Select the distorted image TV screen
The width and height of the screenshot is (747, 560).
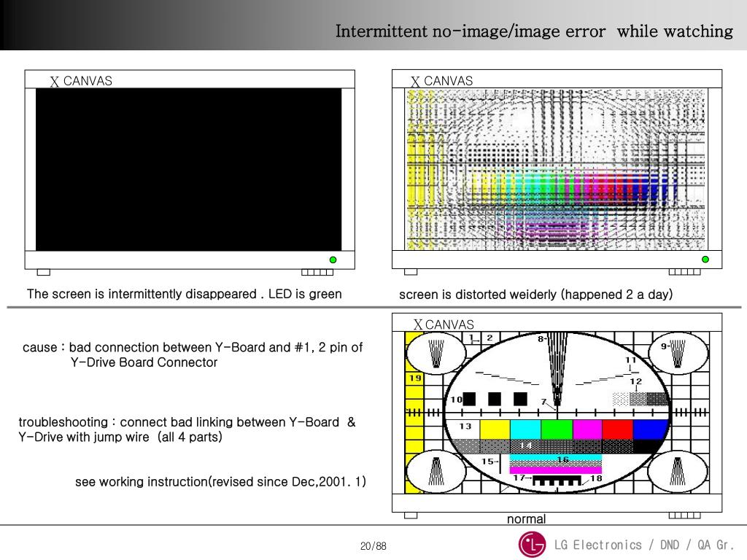pyautogui.click(x=555, y=169)
